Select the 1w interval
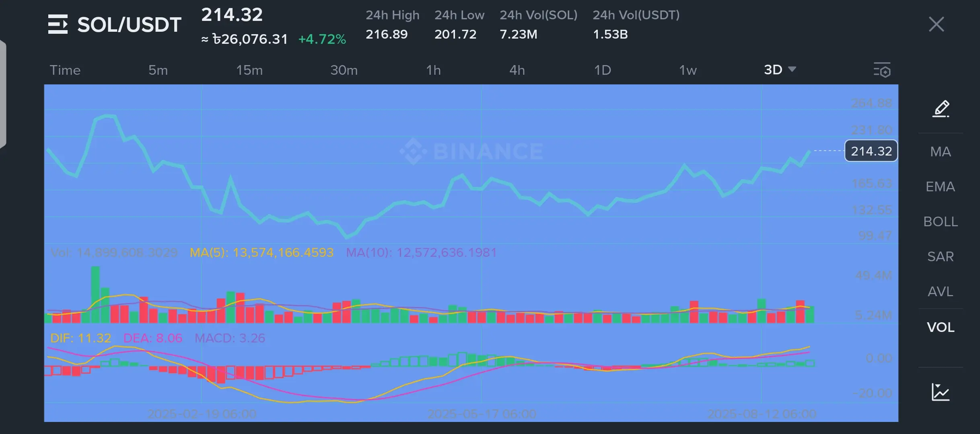The width and height of the screenshot is (980, 434). click(x=688, y=70)
